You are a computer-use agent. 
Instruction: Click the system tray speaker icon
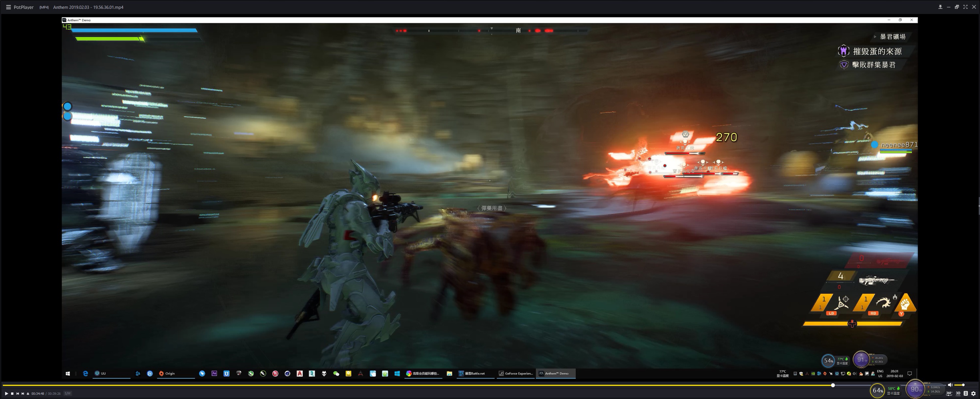coord(855,373)
